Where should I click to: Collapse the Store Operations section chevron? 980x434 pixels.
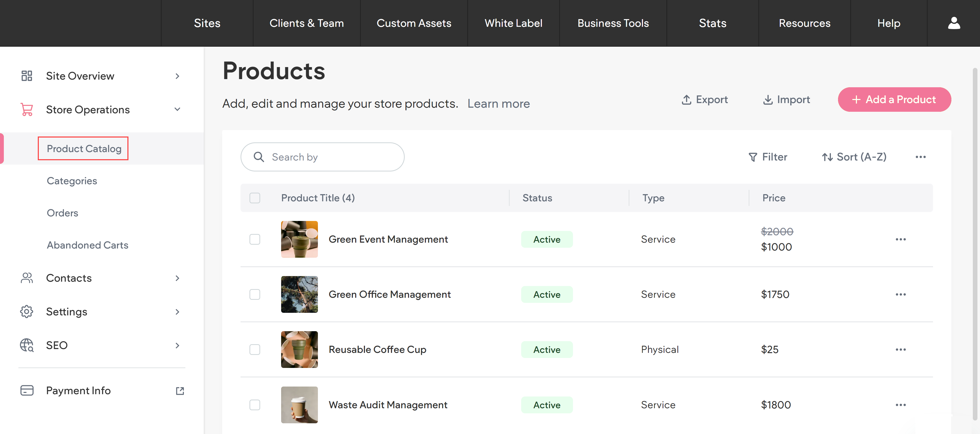pos(177,109)
